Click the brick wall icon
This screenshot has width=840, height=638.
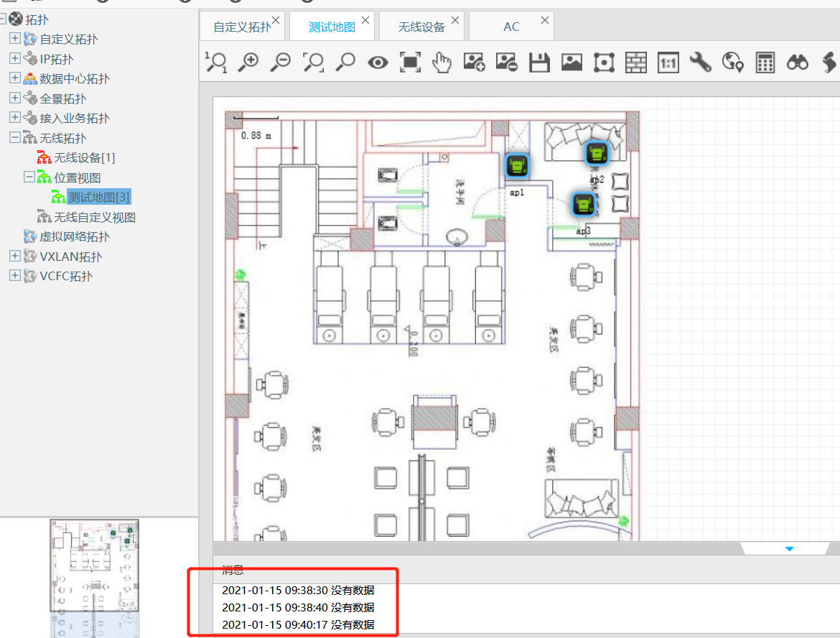tap(635, 63)
